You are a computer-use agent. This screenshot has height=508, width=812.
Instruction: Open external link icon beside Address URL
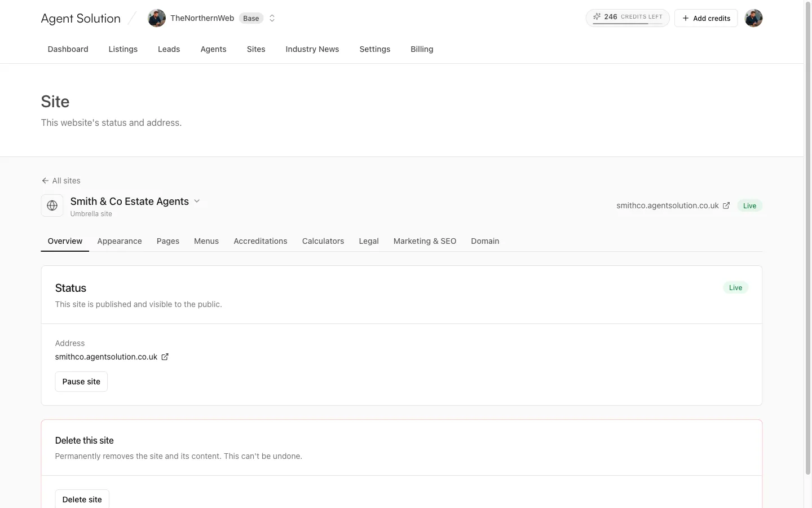(x=165, y=357)
